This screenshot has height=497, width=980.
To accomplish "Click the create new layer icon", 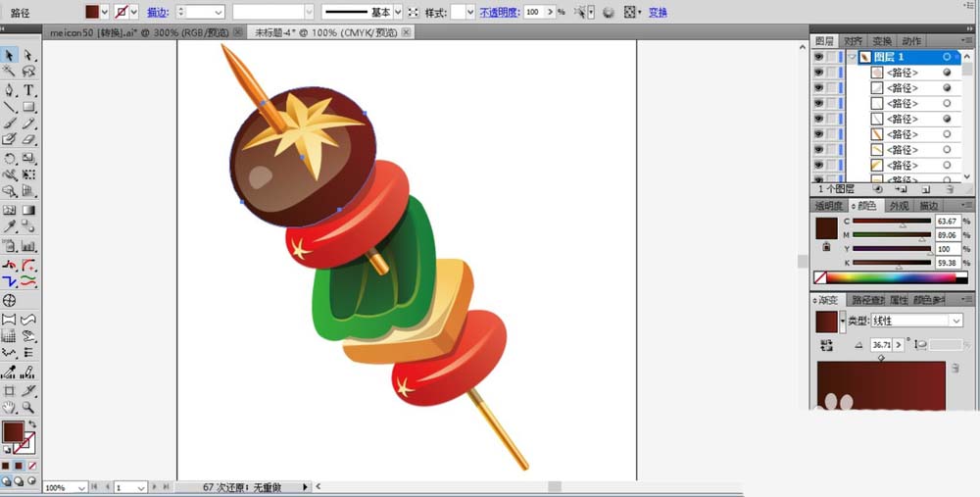I will (925, 189).
